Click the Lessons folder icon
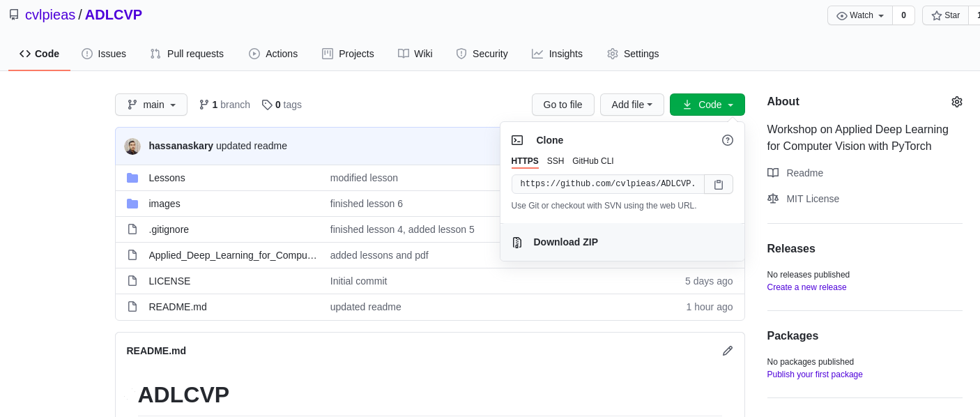This screenshot has width=980, height=417. 132,178
